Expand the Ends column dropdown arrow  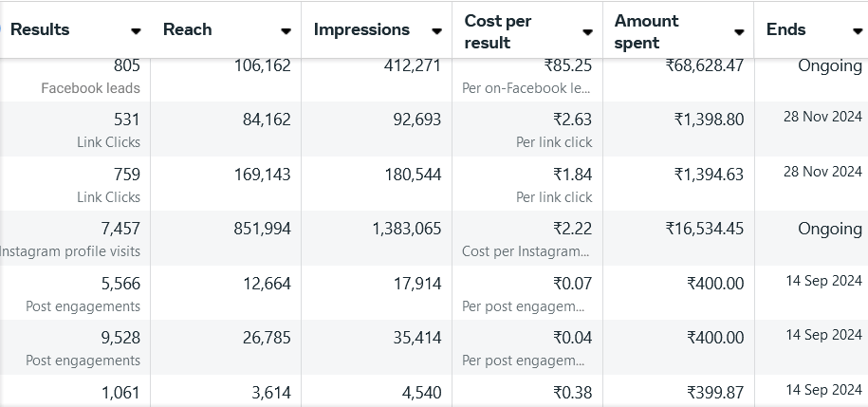[858, 31]
